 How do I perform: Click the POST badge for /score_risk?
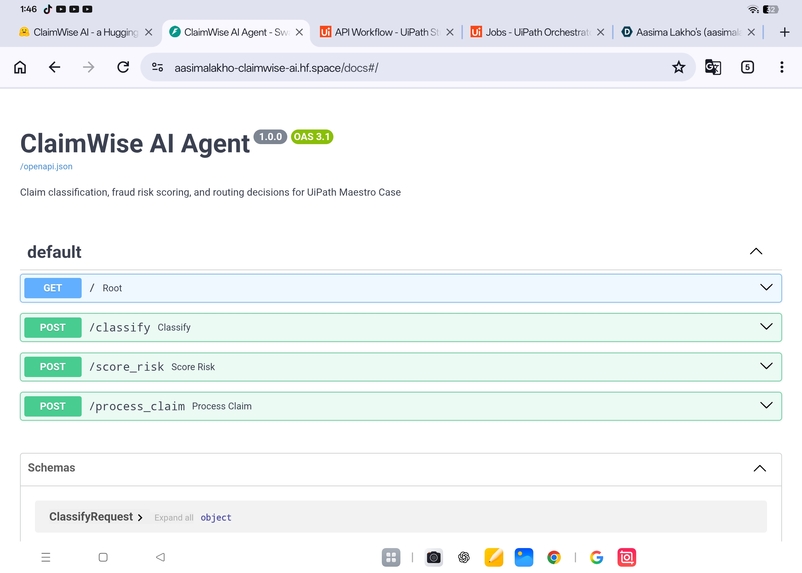(53, 367)
